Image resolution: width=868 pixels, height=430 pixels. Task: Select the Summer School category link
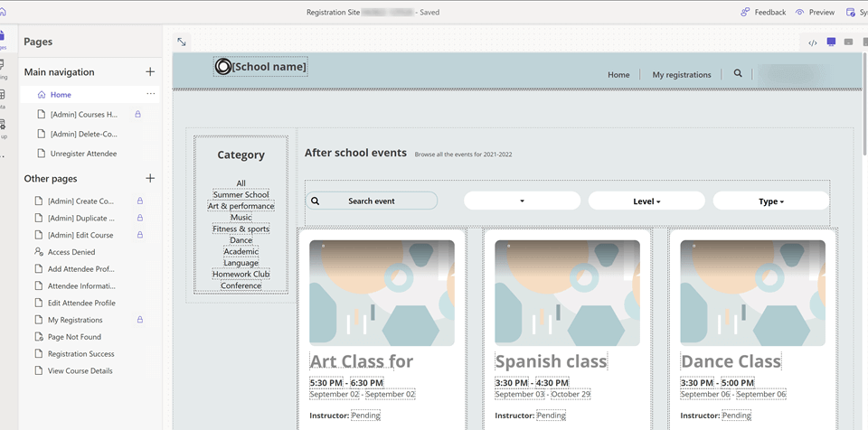(x=241, y=195)
